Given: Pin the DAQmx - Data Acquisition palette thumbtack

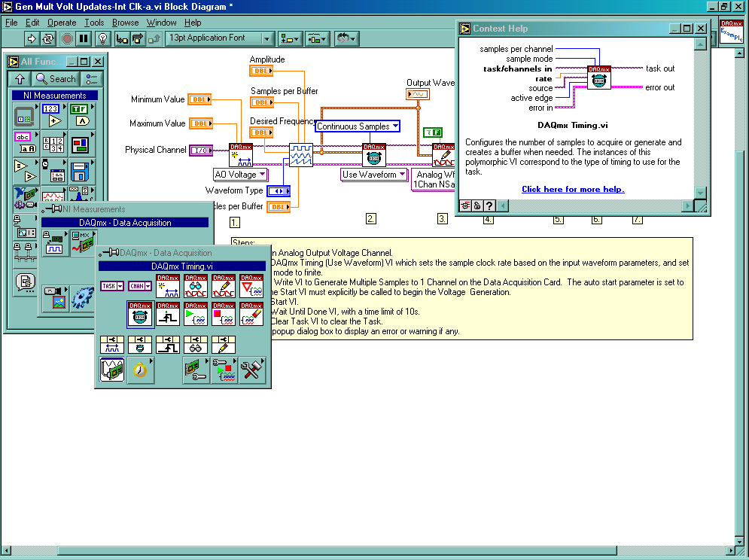Looking at the screenshot, I should (109, 253).
